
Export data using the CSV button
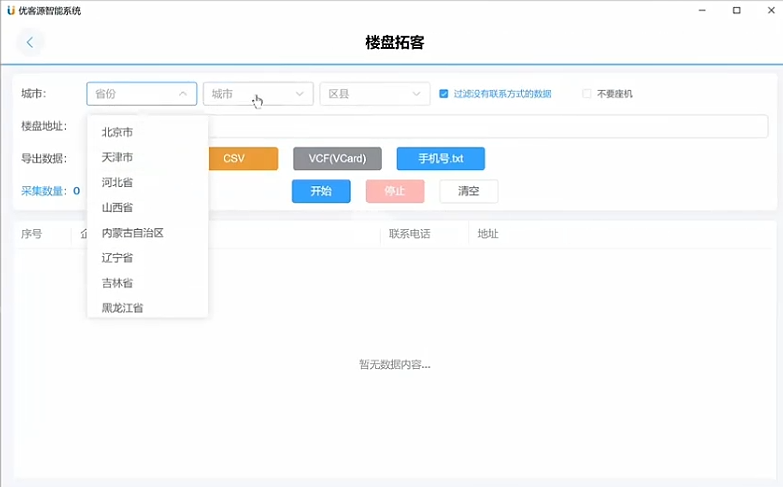click(234, 159)
